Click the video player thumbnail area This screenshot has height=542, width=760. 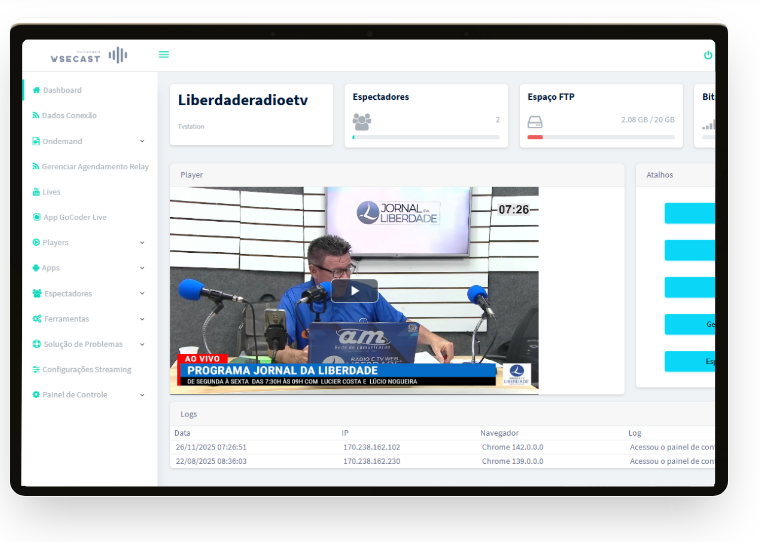354,290
